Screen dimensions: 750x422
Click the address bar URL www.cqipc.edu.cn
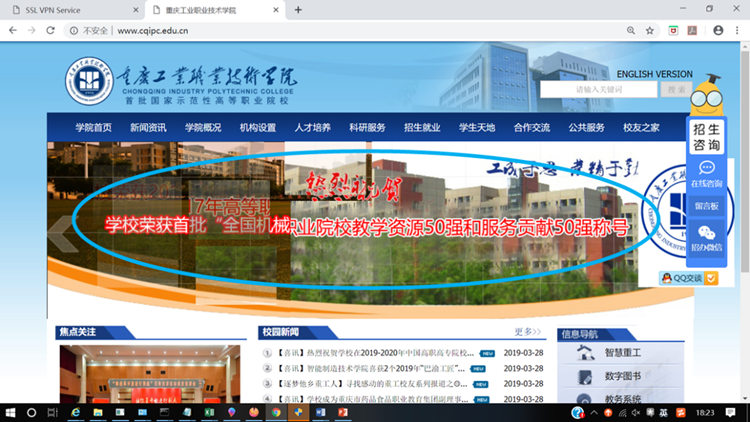pos(153,31)
